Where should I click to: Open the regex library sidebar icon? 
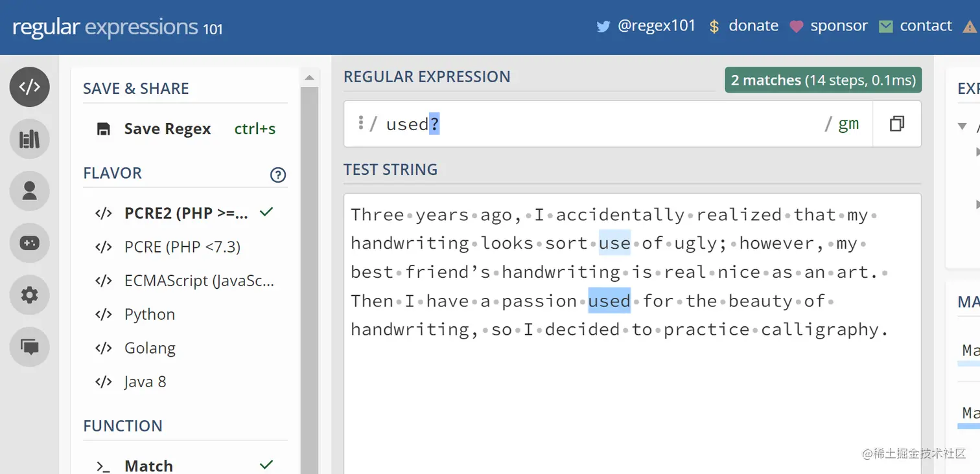coord(29,139)
